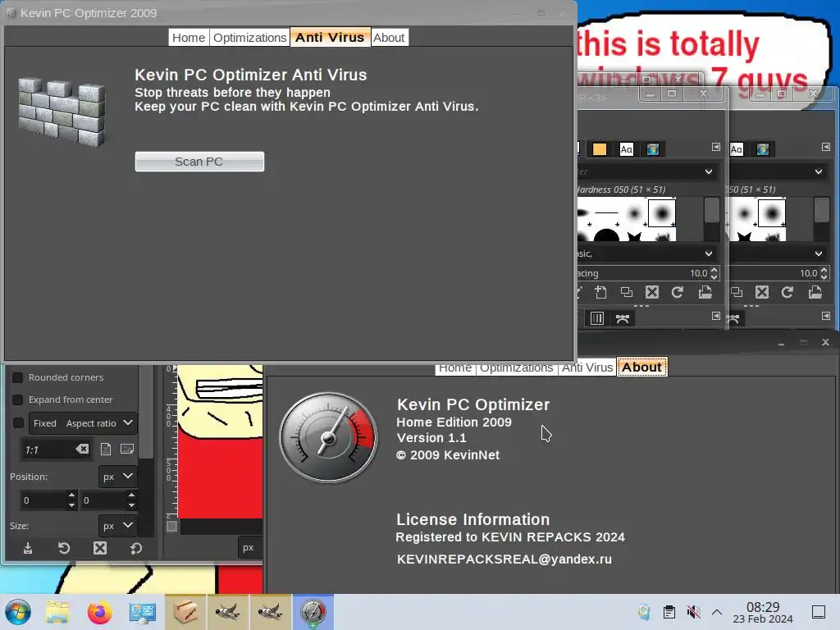Delete brush icon in left GIMP dock
The width and height of the screenshot is (840, 630).
pyautogui.click(x=652, y=293)
